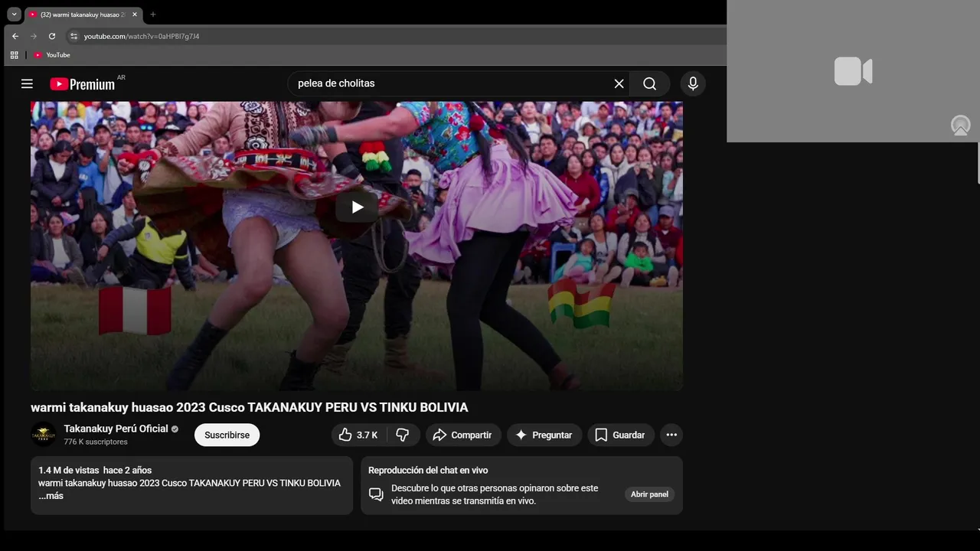Ask about video with Preguntar button
The image size is (980, 551).
pyautogui.click(x=544, y=435)
